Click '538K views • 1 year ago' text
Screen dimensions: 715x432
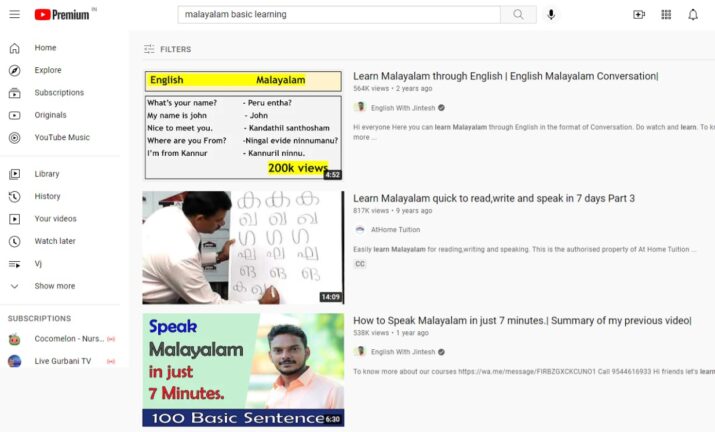pyautogui.click(x=391, y=333)
